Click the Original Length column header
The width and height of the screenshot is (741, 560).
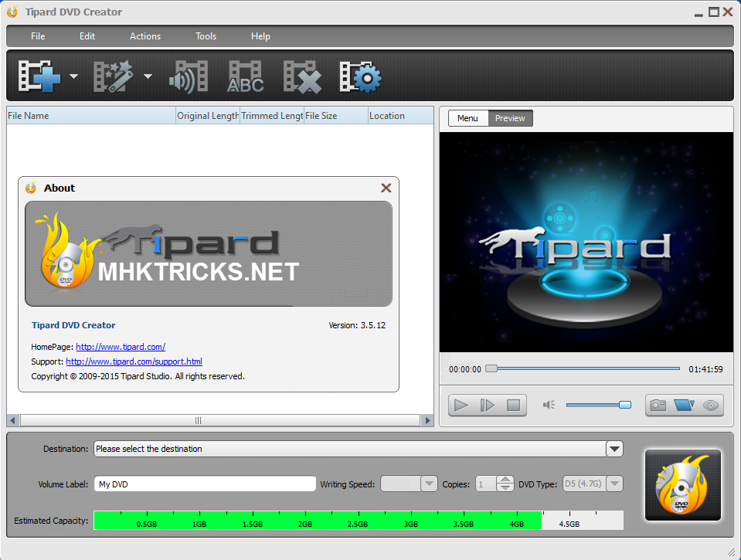pos(208,116)
